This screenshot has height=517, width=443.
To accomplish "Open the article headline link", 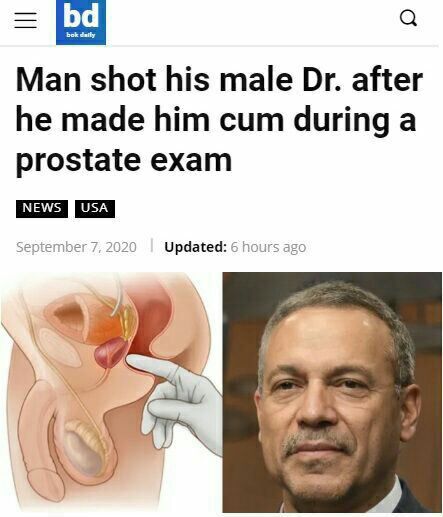I will [x=219, y=119].
